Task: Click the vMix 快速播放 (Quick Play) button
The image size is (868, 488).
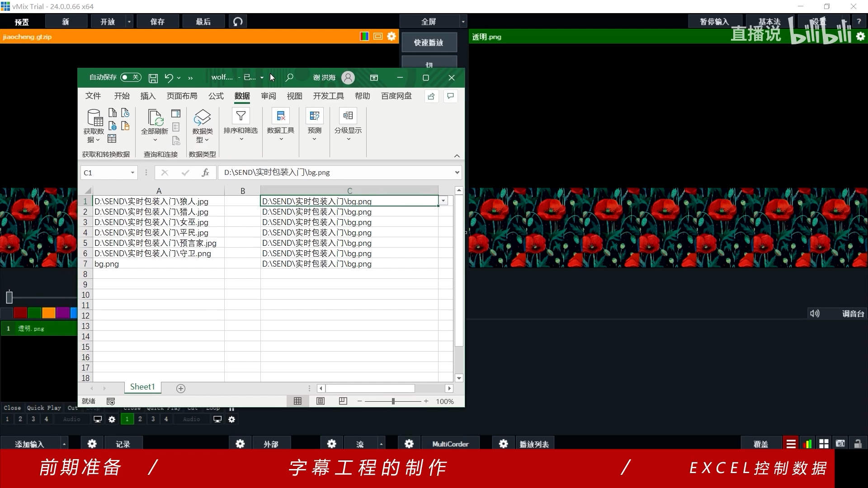Action: point(429,42)
